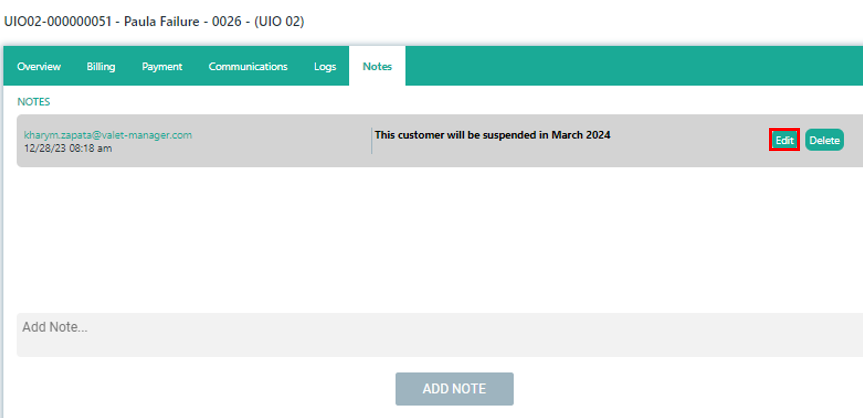The image size is (863, 418).
Task: Click the kharym.zapata email link
Action: coord(108,134)
